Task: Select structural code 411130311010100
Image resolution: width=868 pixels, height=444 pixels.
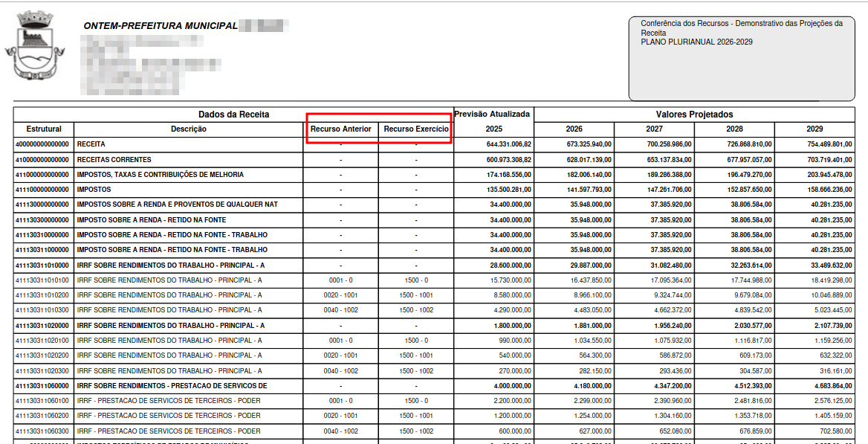Action: [x=42, y=280]
